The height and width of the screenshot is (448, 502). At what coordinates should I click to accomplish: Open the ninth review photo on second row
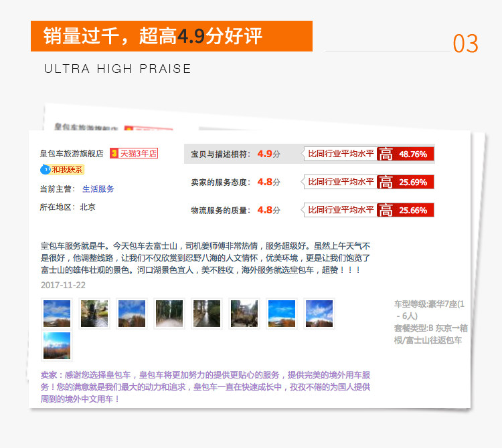pos(57,346)
